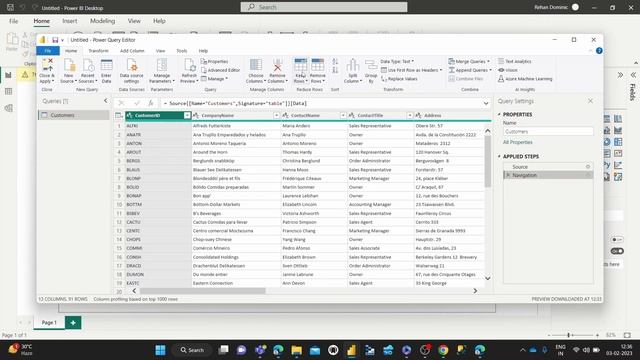Launch the Advanced Editor
Viewport: 640px width, 360px height.
coord(220,70)
